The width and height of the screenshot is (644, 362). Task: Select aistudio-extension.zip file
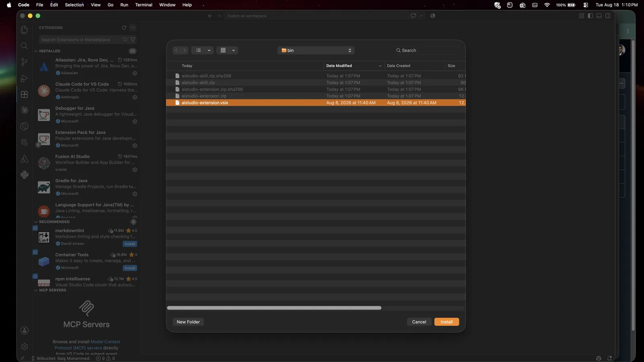[316, 96]
